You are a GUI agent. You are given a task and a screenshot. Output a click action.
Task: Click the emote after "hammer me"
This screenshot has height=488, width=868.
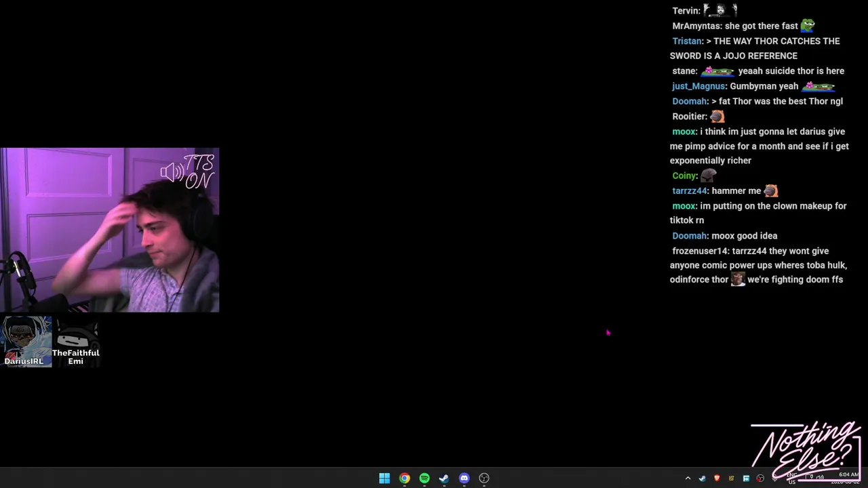tap(770, 190)
